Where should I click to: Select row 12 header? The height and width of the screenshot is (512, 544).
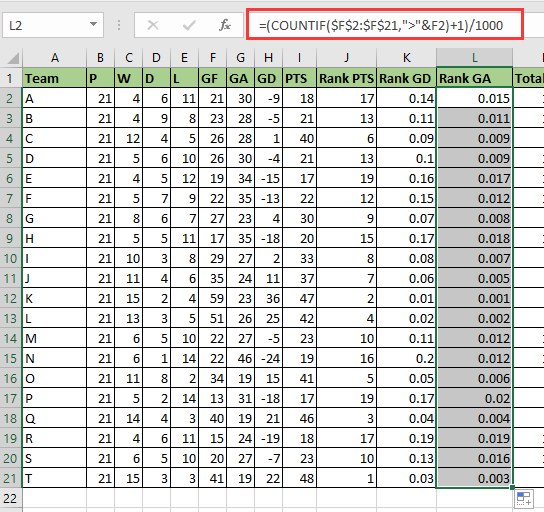point(11,299)
